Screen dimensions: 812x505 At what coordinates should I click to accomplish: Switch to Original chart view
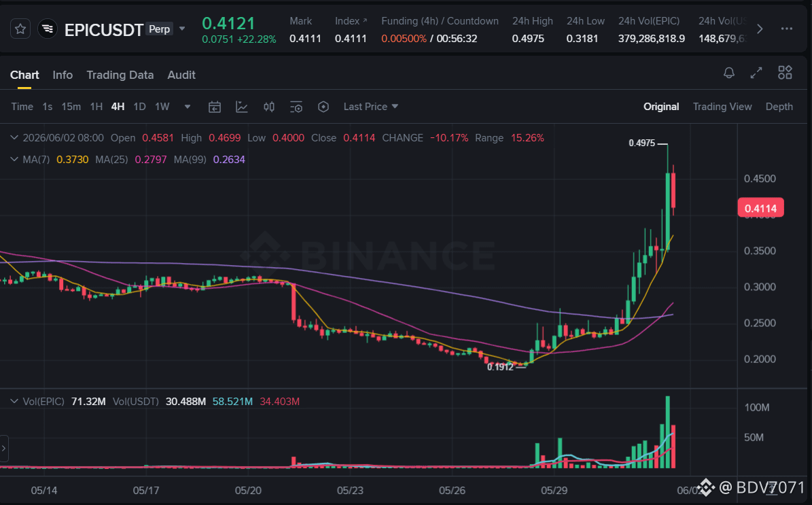(660, 107)
